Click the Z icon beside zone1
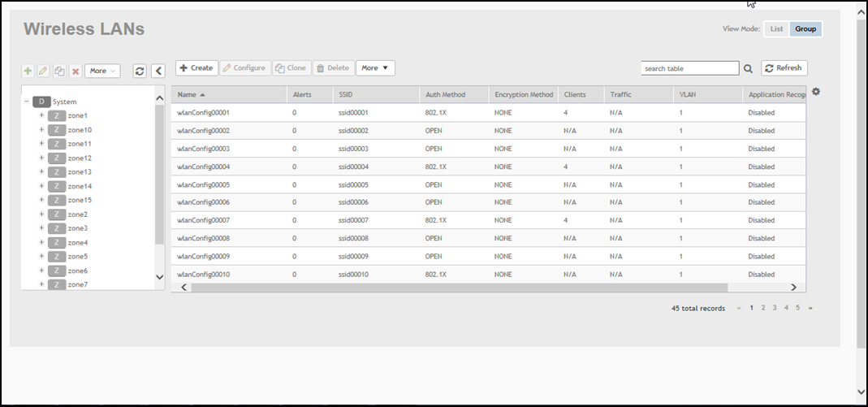This screenshot has width=868, height=407. [x=57, y=115]
